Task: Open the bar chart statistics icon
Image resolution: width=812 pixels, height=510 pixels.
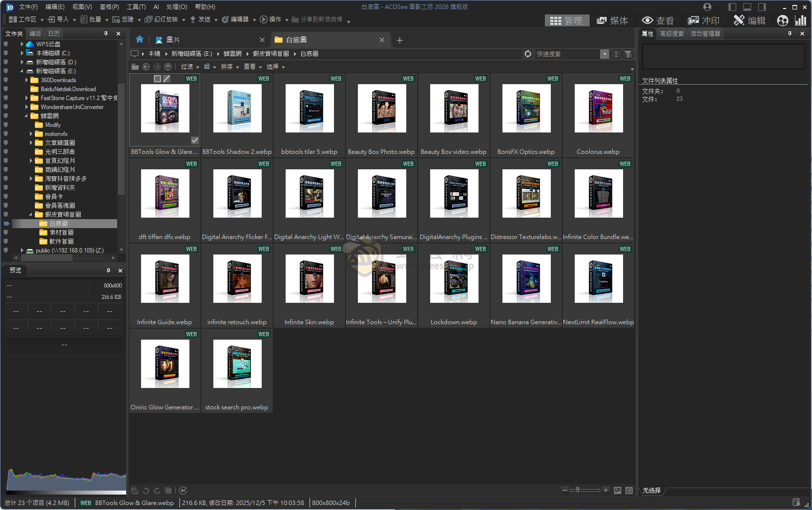Action: 801,20
